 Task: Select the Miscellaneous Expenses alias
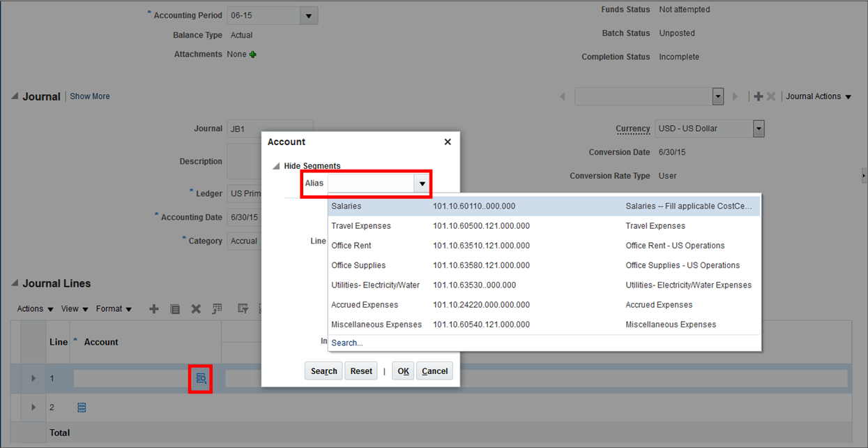click(x=544, y=324)
